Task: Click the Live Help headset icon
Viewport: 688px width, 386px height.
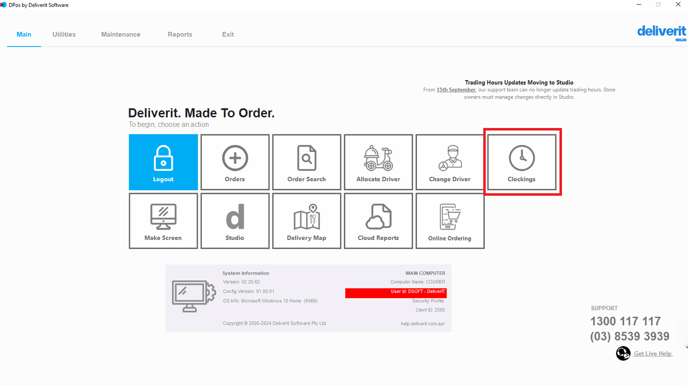Action: coord(623,353)
